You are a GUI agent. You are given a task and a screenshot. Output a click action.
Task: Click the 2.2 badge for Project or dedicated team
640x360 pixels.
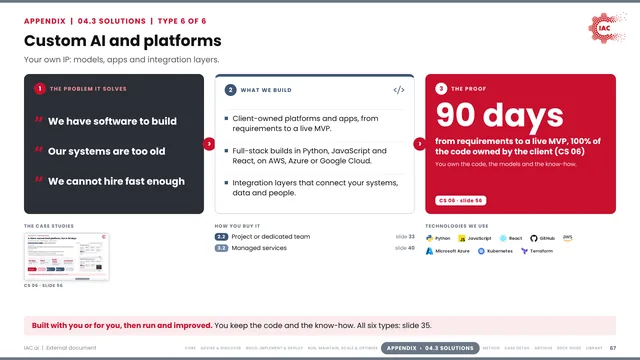[221, 237]
